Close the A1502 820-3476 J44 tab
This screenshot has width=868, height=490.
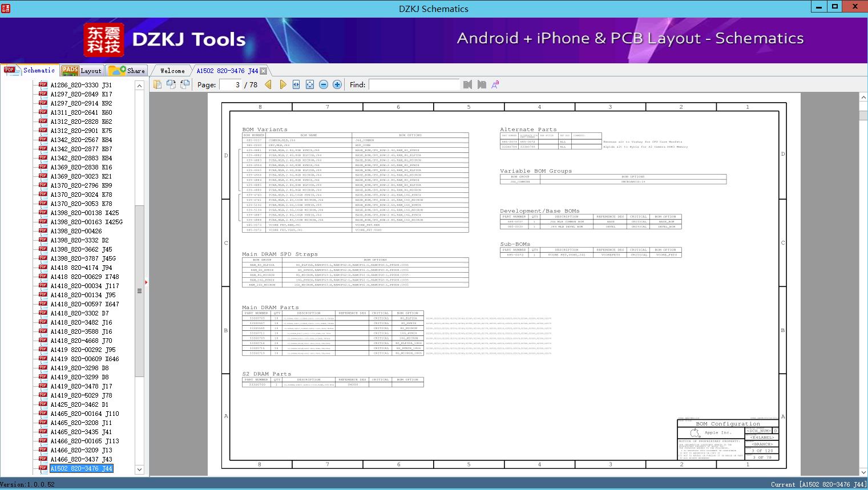(x=264, y=71)
